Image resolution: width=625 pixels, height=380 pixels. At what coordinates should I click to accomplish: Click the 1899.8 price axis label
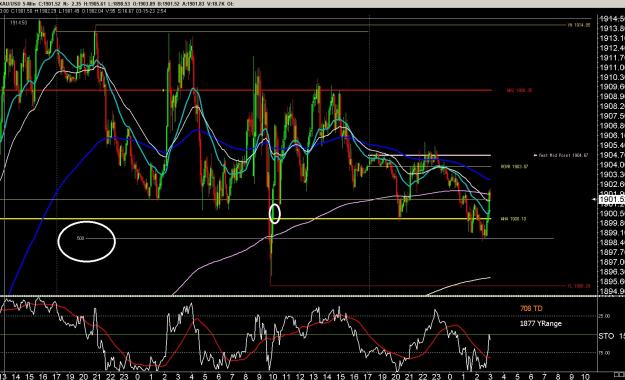[x=612, y=223]
